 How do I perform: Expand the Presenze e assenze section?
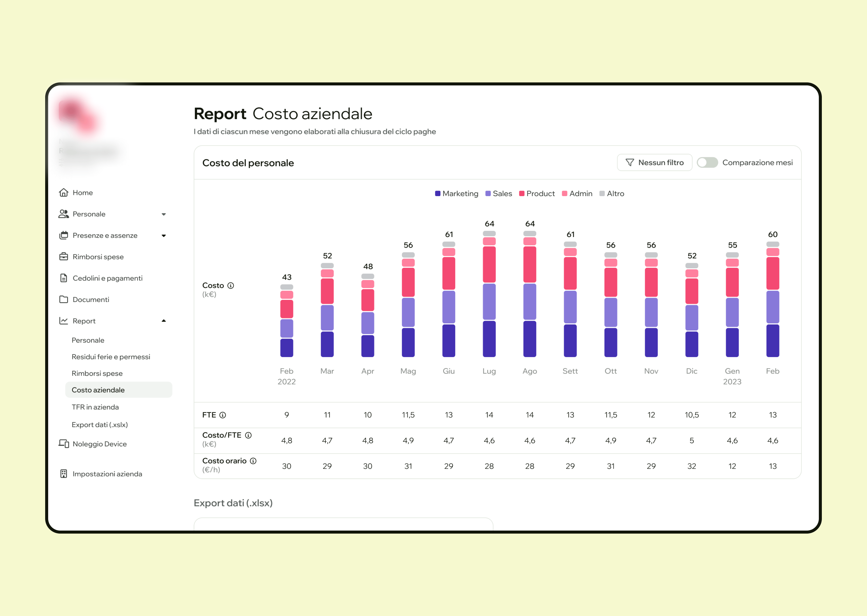click(x=164, y=235)
